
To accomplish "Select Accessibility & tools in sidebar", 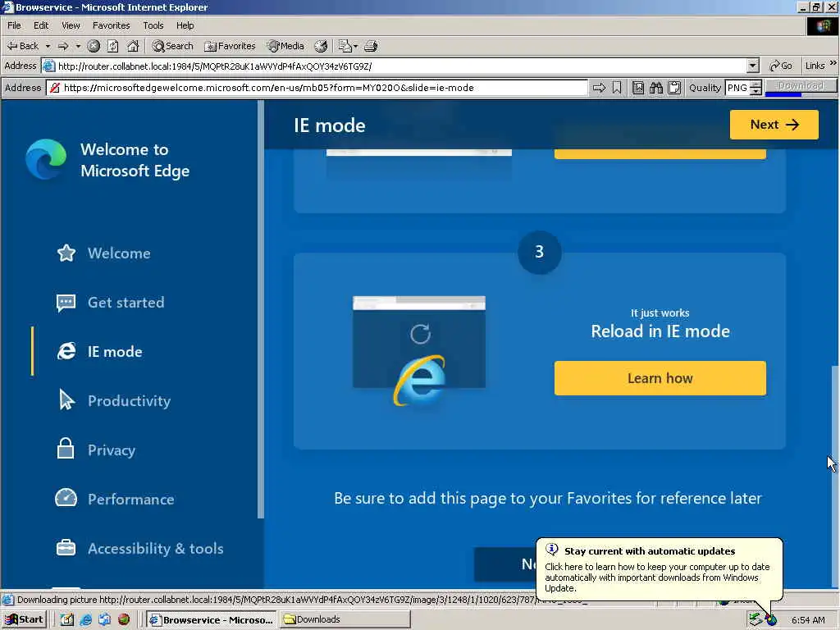I will click(155, 549).
